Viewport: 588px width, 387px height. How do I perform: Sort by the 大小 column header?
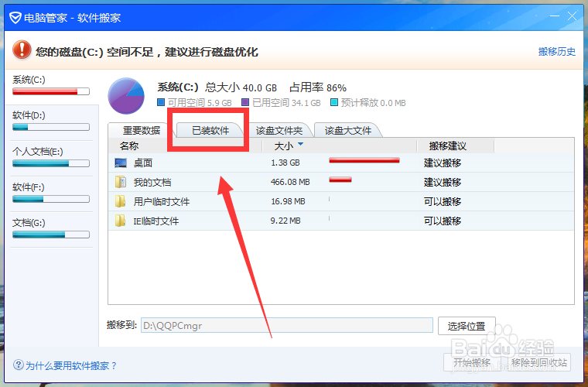[283, 146]
